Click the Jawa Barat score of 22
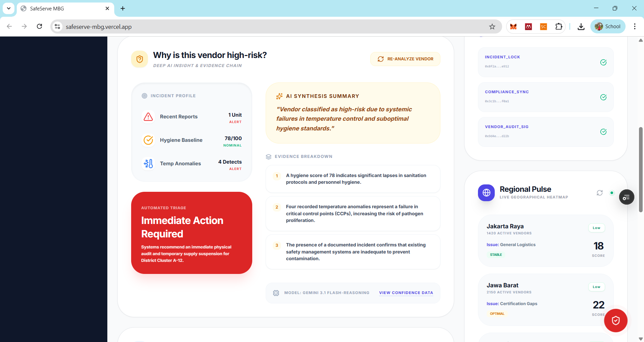 [x=598, y=305]
